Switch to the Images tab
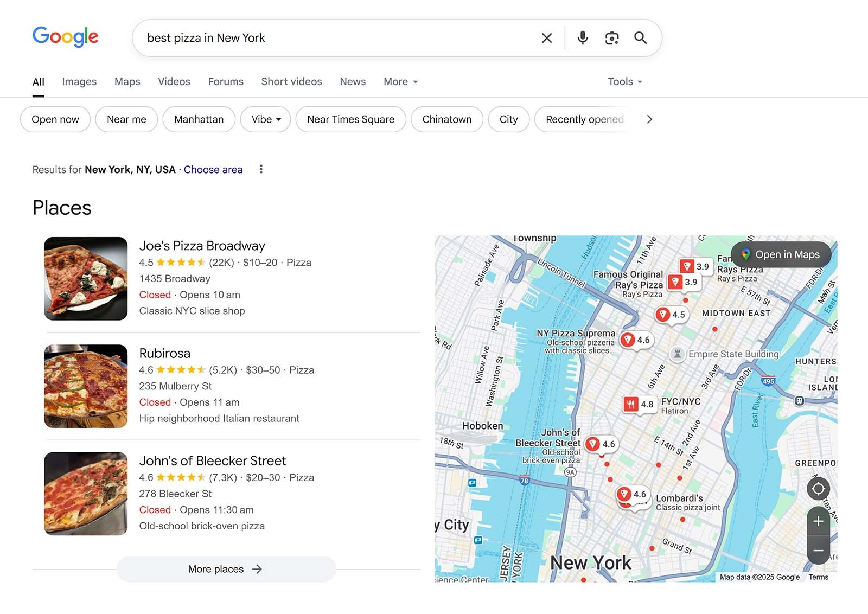This screenshot has height=614, width=868. (79, 81)
